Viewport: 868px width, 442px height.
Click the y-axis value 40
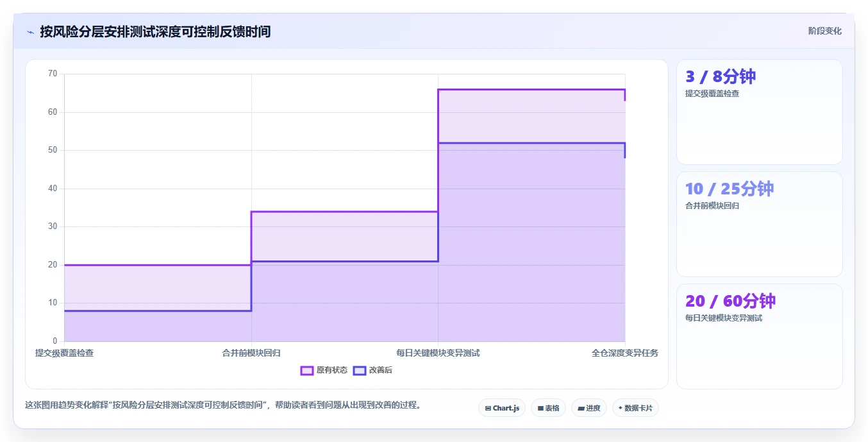pos(53,189)
